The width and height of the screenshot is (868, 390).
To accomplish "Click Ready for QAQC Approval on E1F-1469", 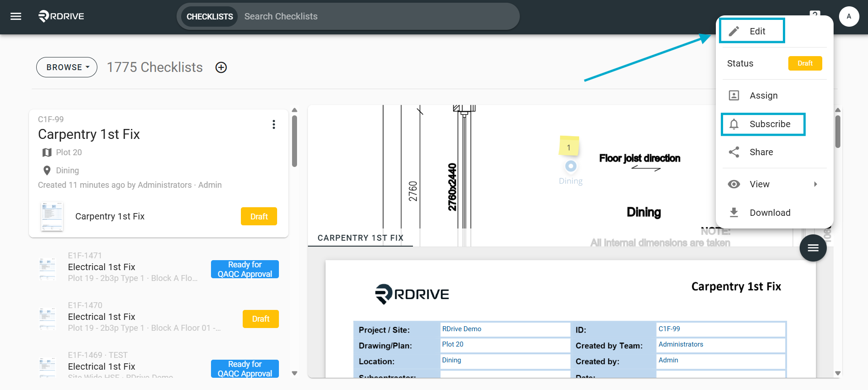I will [x=245, y=369].
